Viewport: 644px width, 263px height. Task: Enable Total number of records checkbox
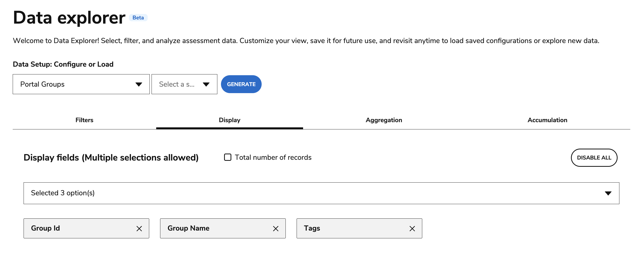[228, 157]
